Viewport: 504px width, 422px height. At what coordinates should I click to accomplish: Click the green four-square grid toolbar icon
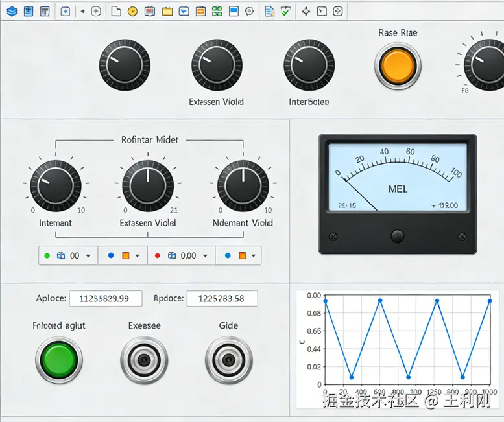[x=217, y=11]
